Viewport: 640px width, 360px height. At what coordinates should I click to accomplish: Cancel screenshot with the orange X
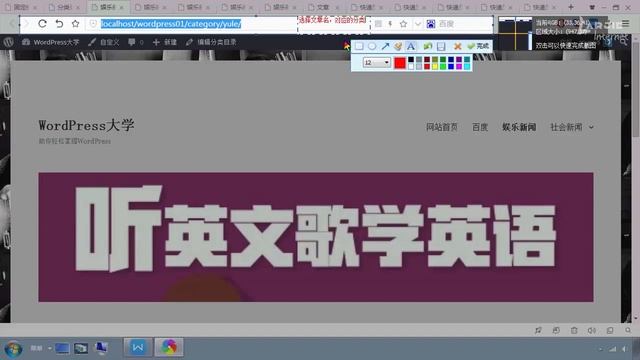[x=458, y=46]
